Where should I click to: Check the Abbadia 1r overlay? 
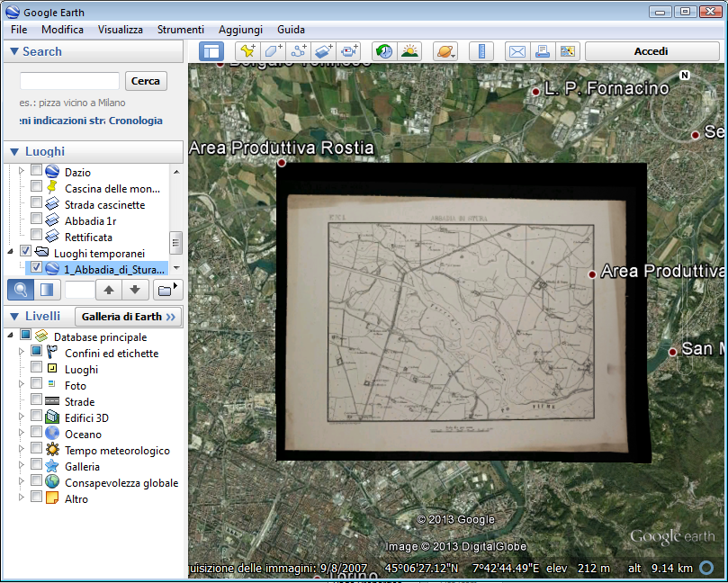point(36,220)
